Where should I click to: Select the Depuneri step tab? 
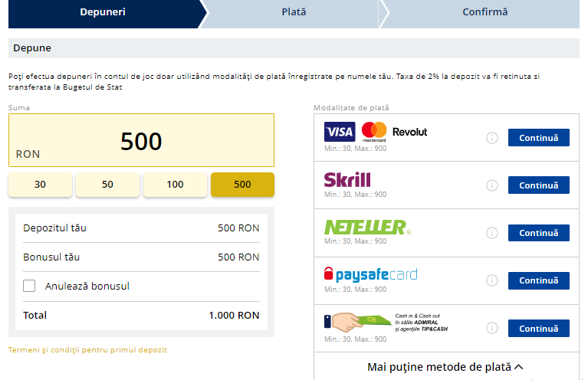point(103,12)
